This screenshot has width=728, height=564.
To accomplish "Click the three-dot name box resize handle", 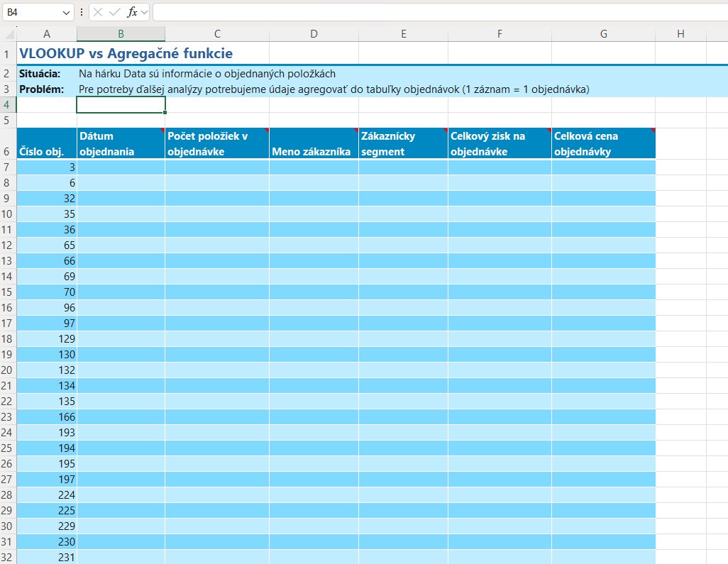I will pos(82,12).
